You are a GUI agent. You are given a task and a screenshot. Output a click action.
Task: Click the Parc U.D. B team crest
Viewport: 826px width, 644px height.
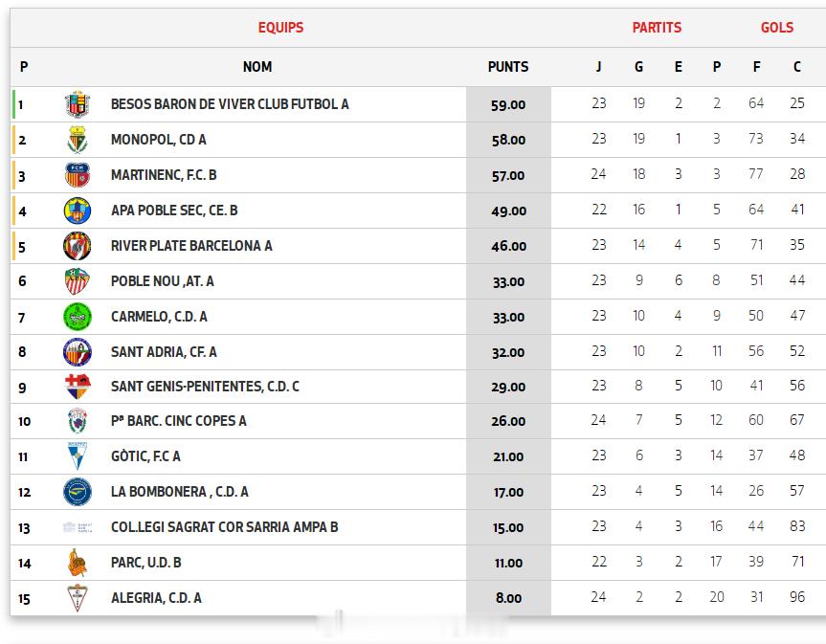(x=77, y=563)
